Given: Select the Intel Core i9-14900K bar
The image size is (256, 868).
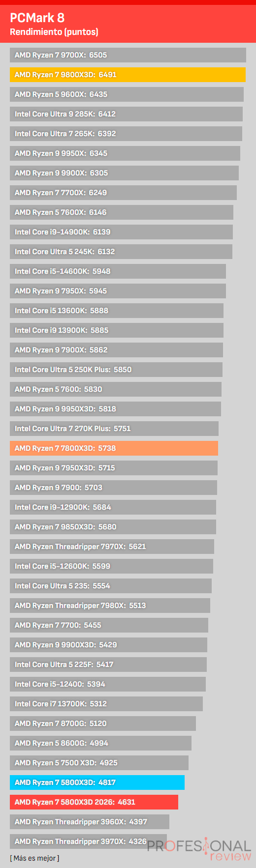Looking at the screenshot, I should point(121,232).
